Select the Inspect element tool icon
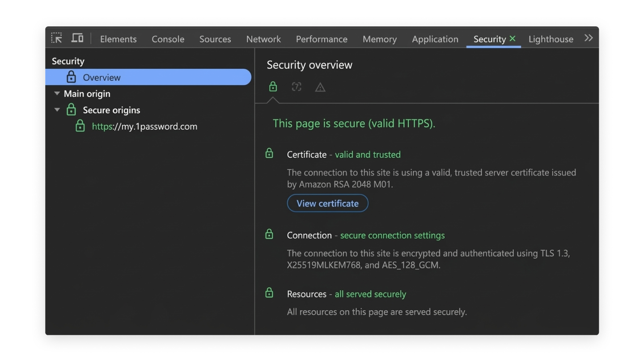 57,38
